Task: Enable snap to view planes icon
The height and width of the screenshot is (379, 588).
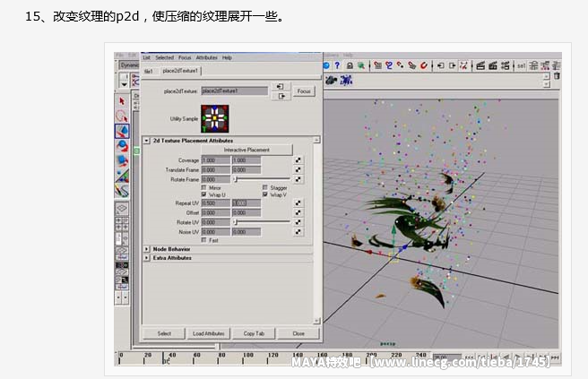Action: tap(412, 65)
